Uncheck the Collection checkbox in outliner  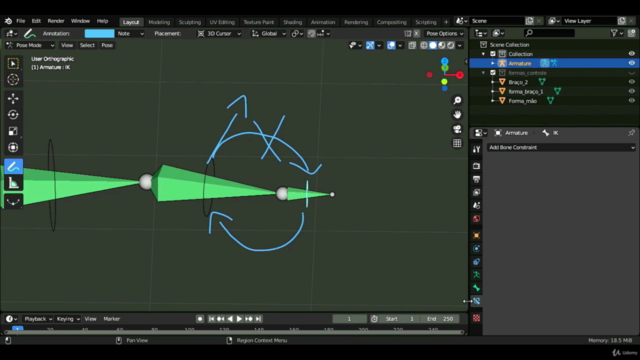(493, 54)
